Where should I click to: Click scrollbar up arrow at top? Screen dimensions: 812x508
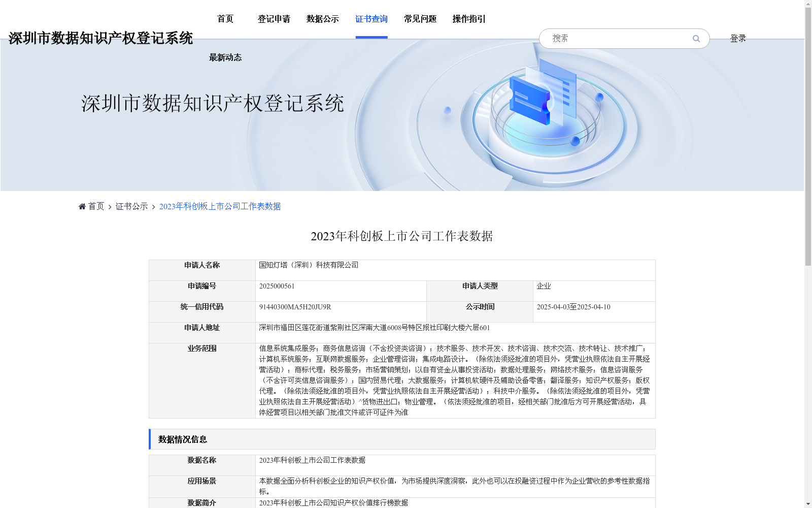(808, 4)
